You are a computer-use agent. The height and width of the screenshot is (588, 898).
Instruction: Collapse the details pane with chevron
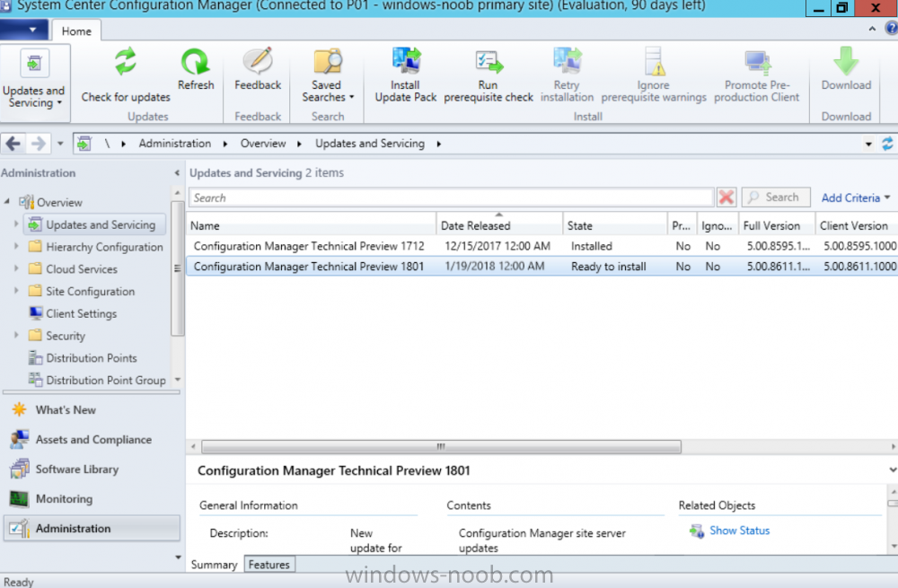tap(893, 470)
